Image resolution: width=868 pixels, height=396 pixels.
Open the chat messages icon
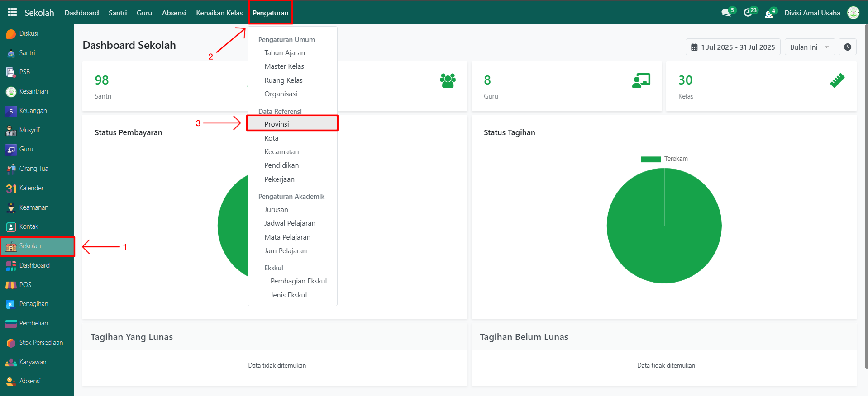point(726,13)
